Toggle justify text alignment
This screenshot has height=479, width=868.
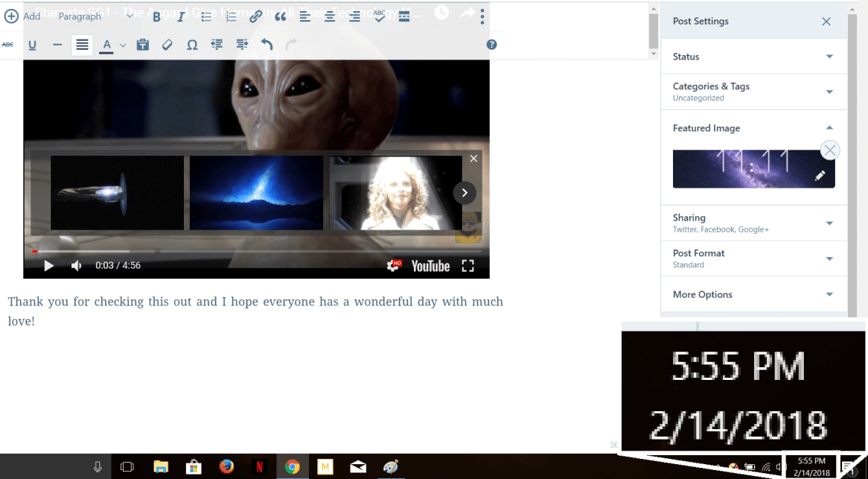[82, 45]
